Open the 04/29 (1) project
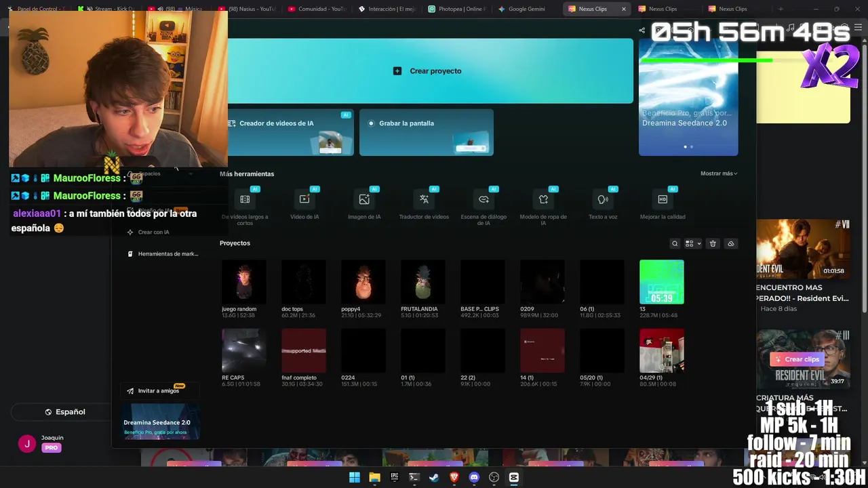The image size is (868, 488). coord(662,350)
